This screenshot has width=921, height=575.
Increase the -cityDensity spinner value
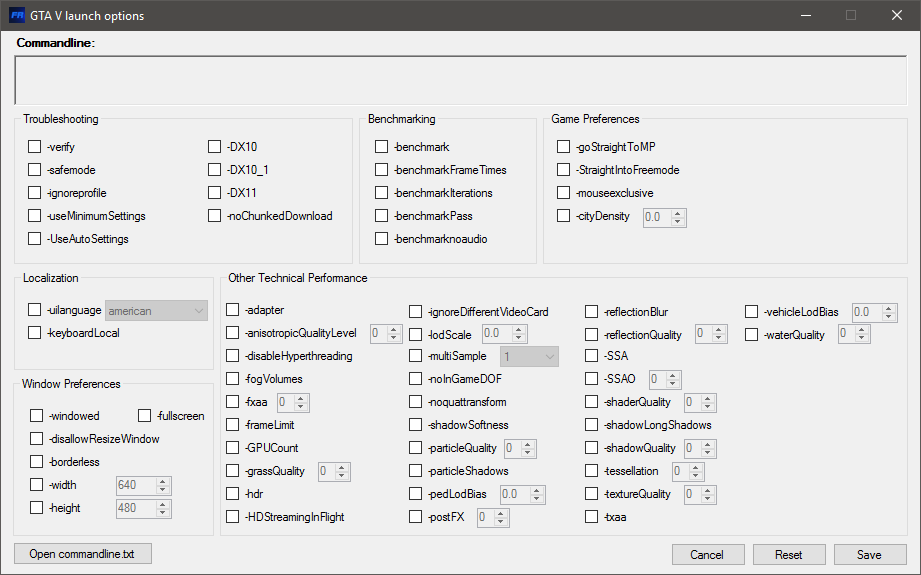[678, 212]
